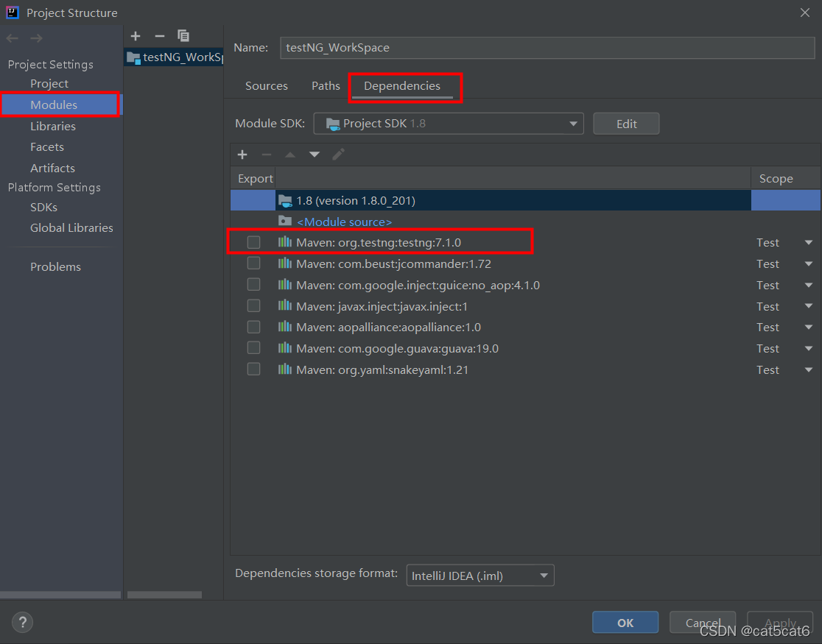Click the IntelliJ IDEA logo in title bar
Image resolution: width=822 pixels, height=644 pixels.
[x=13, y=12]
